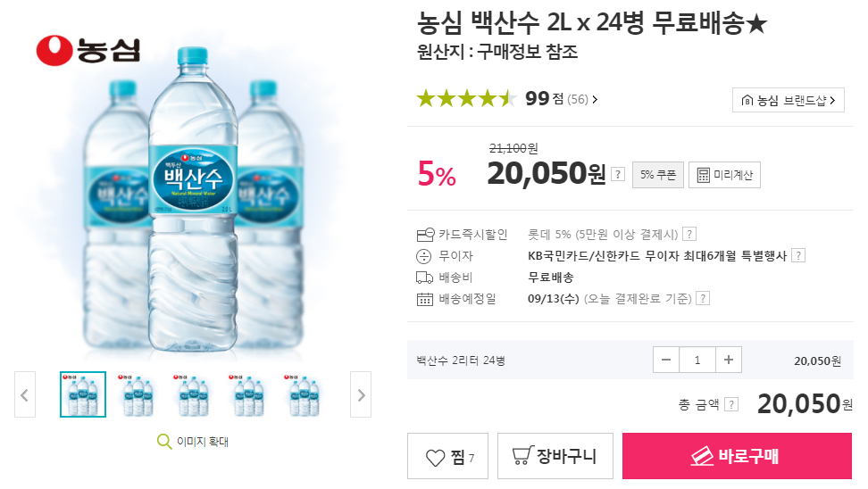Screen dimensions: 868x489
Task: Open help icon beside 카드즉시할인 롯데 5%
Action: (x=689, y=235)
